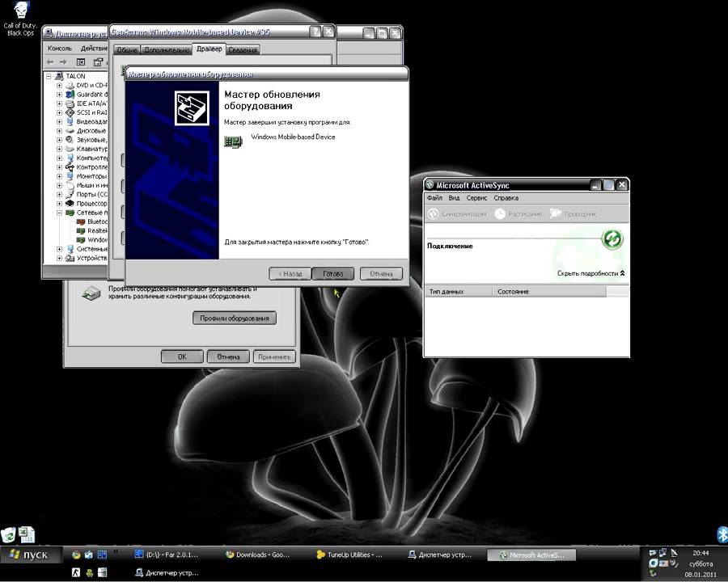Click taskbar clock showing 20:44

pos(700,553)
